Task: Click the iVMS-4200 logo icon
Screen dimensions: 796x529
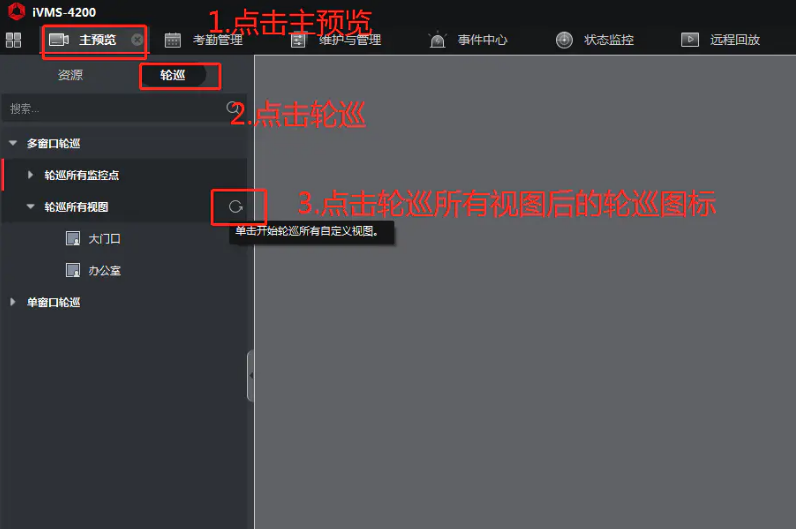Action: coord(17,11)
